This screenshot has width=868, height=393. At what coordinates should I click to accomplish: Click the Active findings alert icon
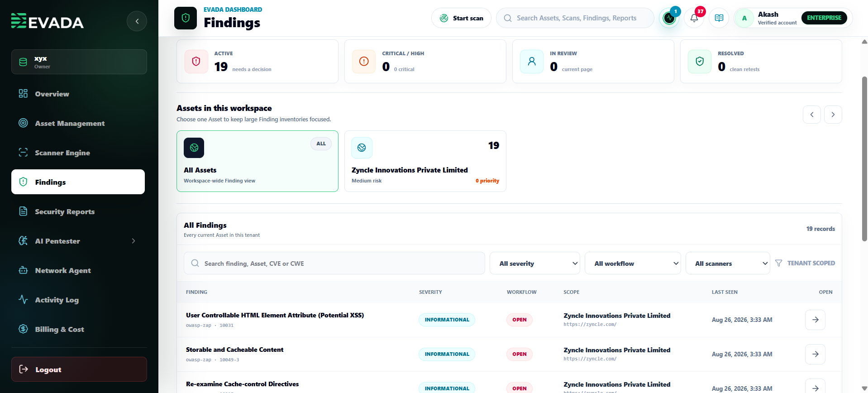196,61
